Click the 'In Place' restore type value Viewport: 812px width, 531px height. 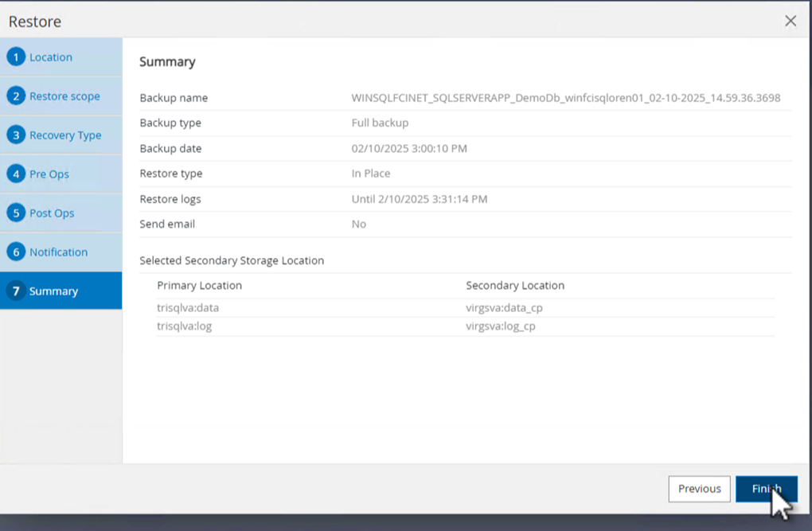pos(371,174)
